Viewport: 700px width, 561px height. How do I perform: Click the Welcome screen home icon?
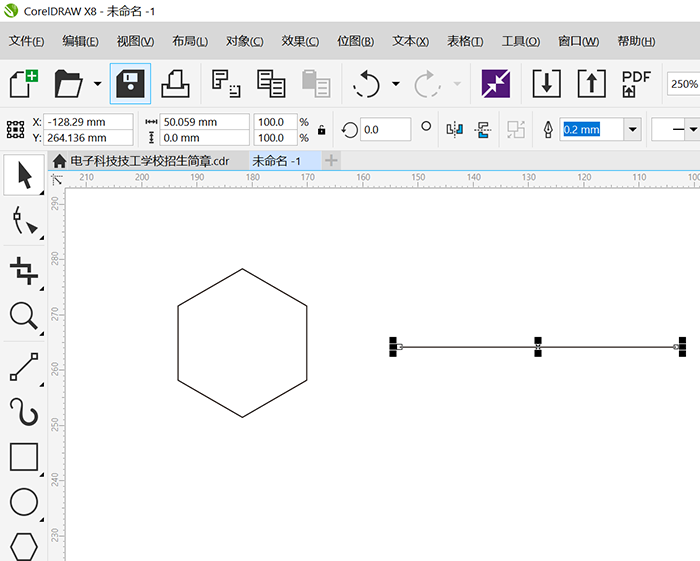pyautogui.click(x=59, y=161)
